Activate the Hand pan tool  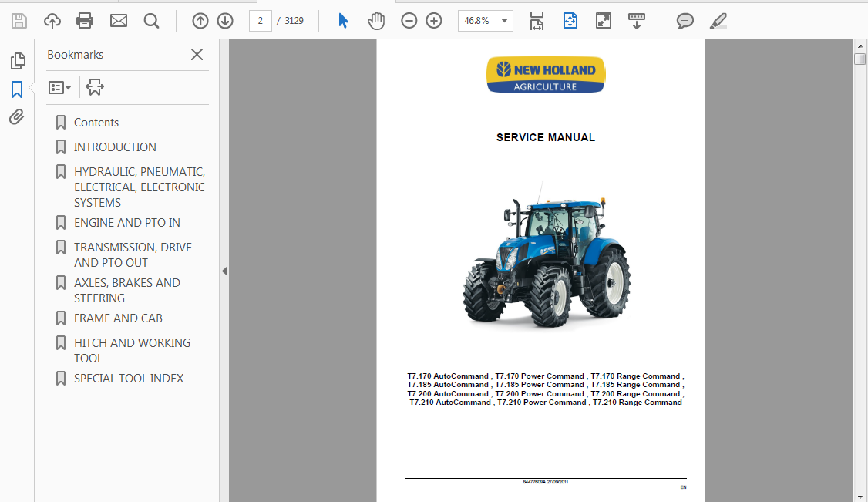[x=376, y=21]
